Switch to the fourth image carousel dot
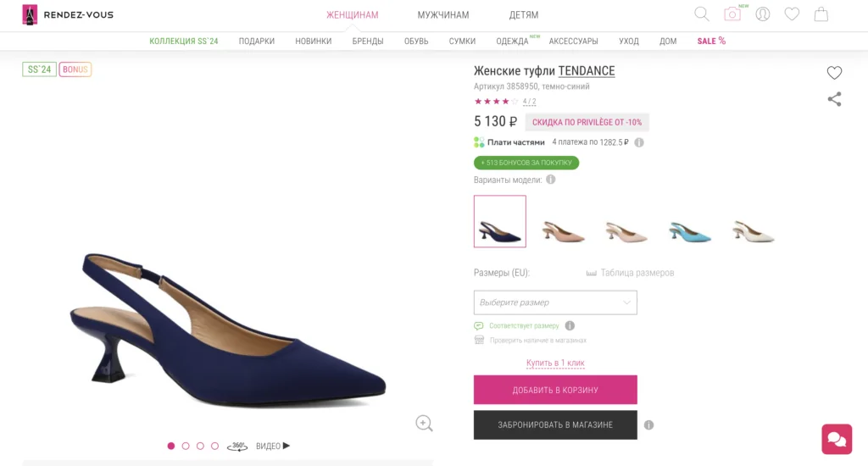The width and height of the screenshot is (868, 466). 214,446
